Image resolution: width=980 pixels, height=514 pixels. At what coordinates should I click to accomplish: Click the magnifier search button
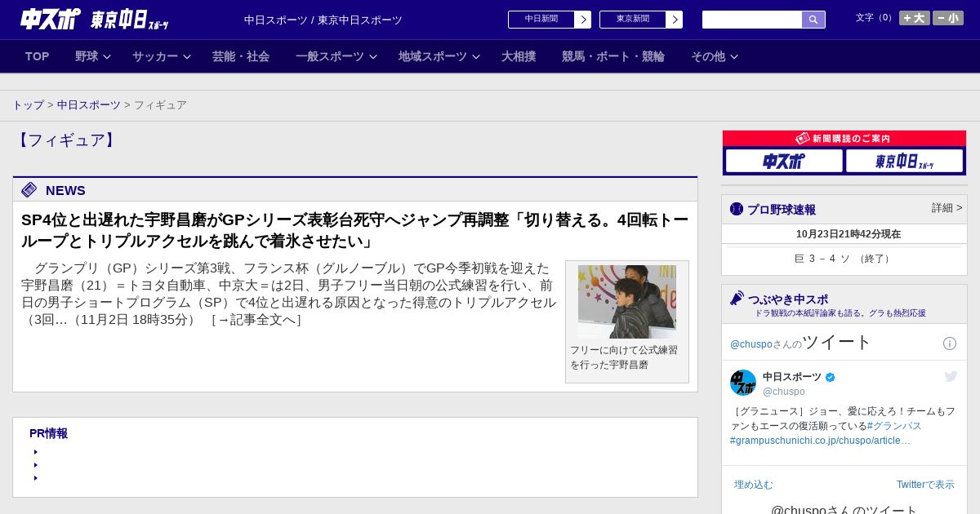click(x=813, y=20)
